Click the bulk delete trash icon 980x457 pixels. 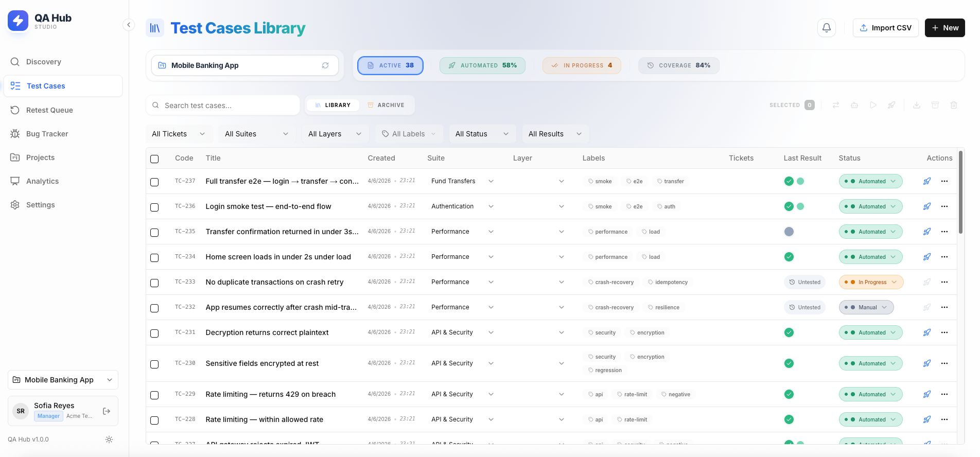point(954,105)
